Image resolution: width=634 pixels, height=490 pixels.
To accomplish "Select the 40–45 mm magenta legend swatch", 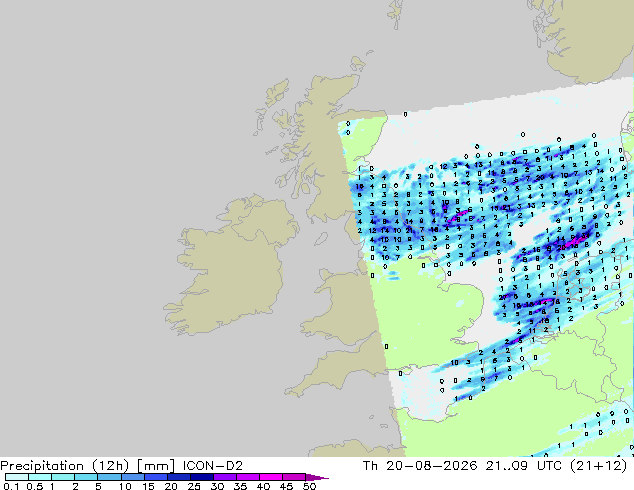I will [x=271, y=477].
